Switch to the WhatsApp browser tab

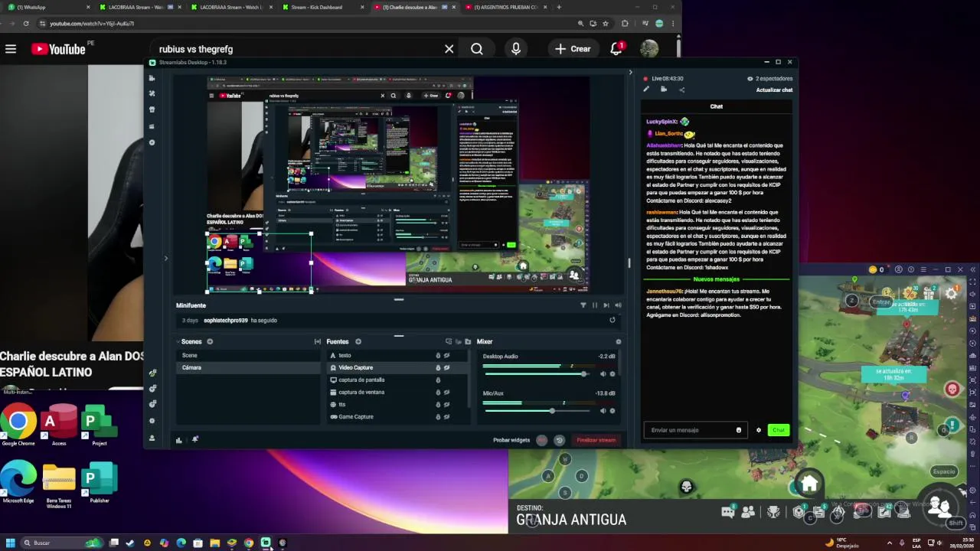tap(47, 8)
